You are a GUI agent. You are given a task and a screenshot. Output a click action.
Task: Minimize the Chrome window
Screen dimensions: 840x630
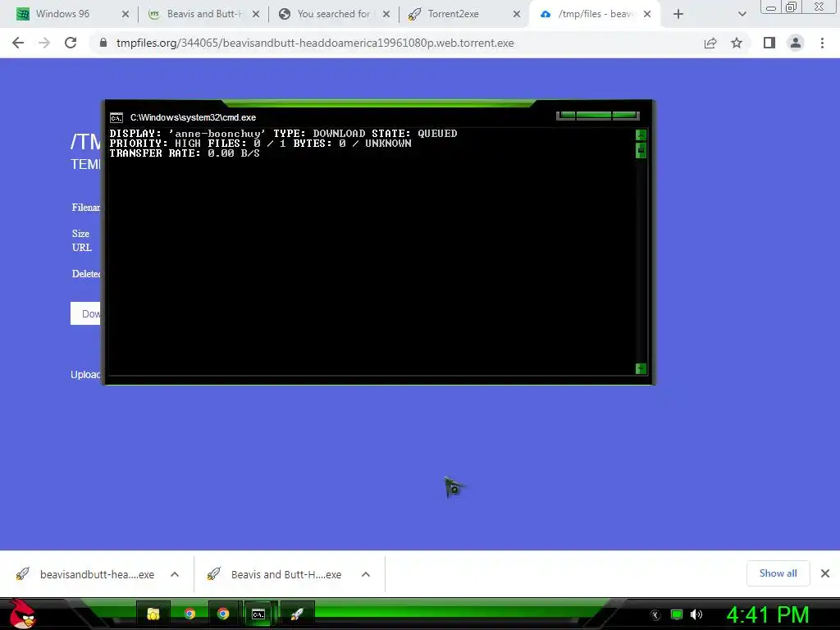pos(771,7)
